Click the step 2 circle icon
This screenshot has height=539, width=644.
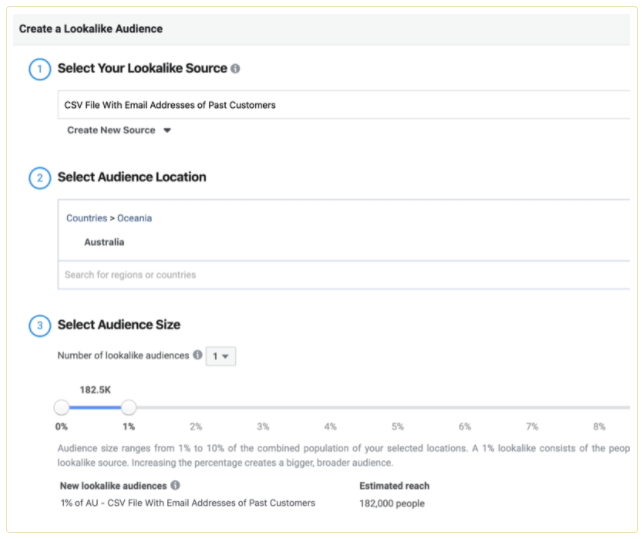pyautogui.click(x=39, y=178)
